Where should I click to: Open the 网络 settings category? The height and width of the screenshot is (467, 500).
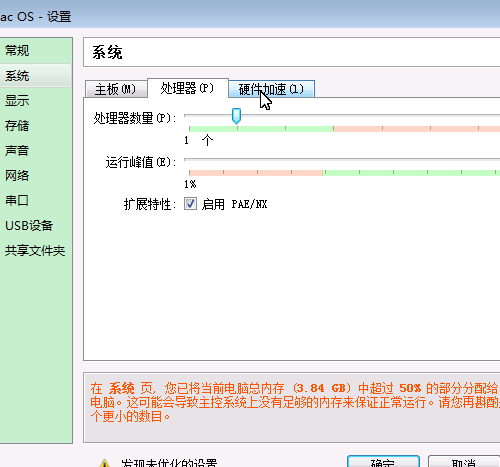(x=17, y=176)
